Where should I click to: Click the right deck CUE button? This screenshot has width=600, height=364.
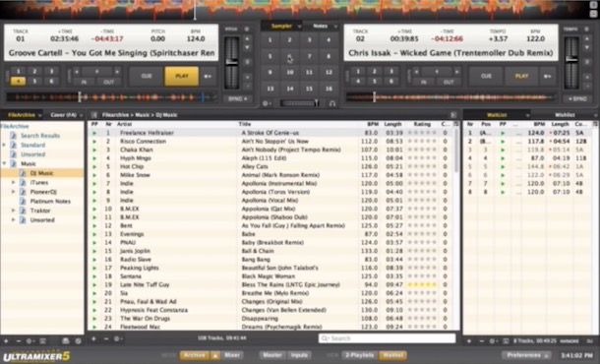[x=486, y=76]
